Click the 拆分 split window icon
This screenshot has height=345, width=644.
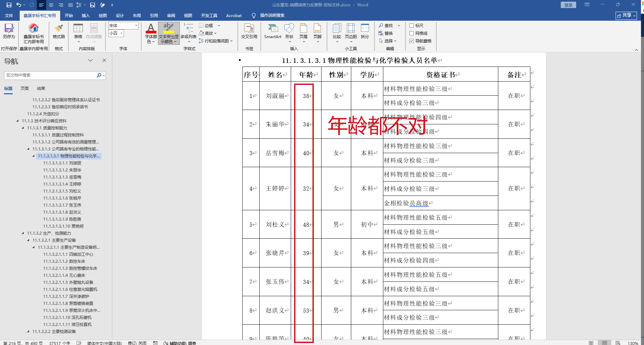click(365, 31)
